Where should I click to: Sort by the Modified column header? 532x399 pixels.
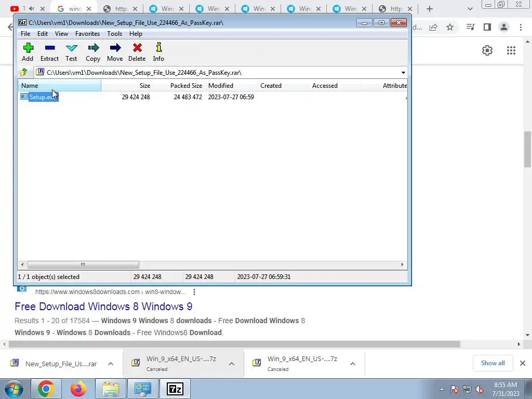[231, 86]
